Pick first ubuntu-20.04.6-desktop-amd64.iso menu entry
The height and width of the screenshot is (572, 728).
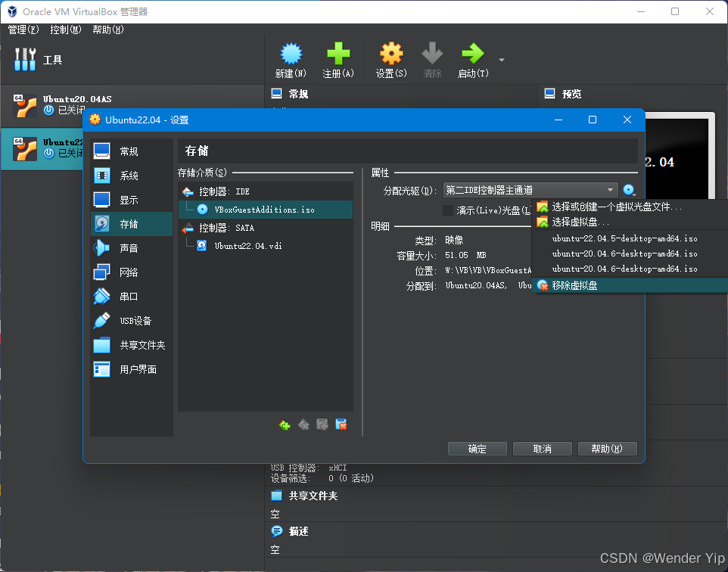click(629, 253)
